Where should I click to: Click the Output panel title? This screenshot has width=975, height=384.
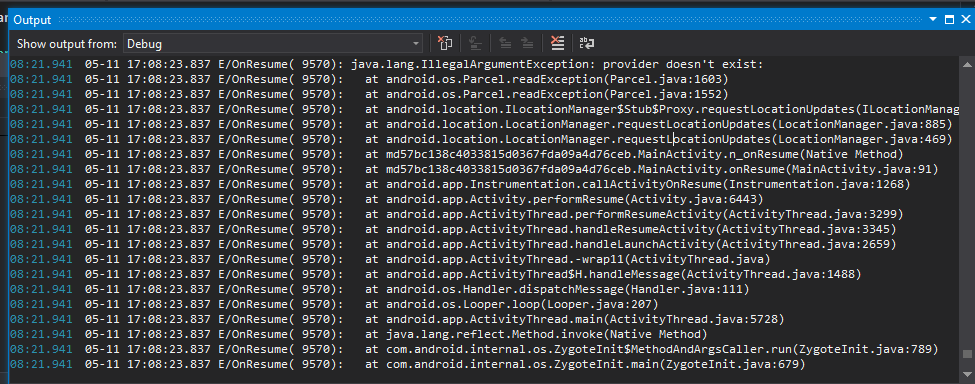tap(32, 20)
